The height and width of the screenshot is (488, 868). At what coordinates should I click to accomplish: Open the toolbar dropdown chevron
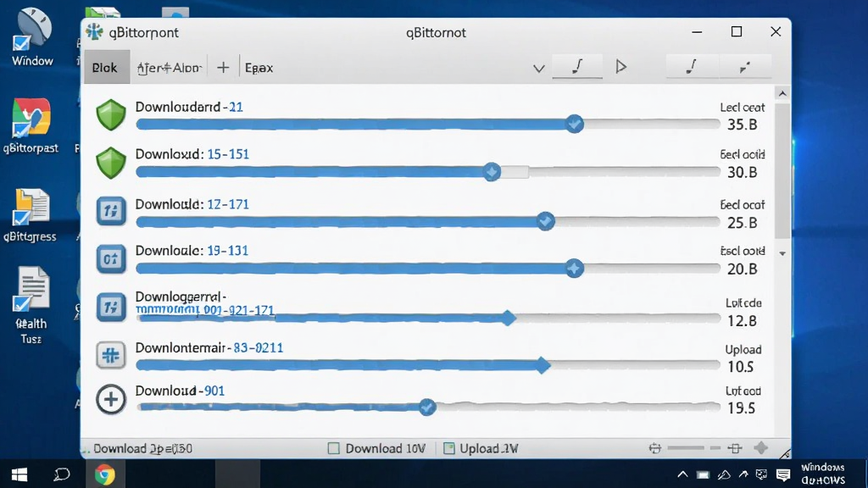coord(538,69)
